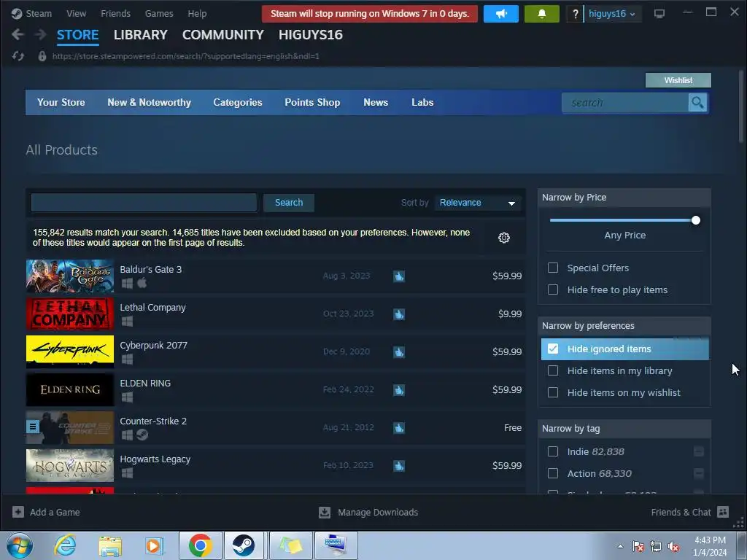Open the Games menu
747x560 pixels.
[x=159, y=13]
